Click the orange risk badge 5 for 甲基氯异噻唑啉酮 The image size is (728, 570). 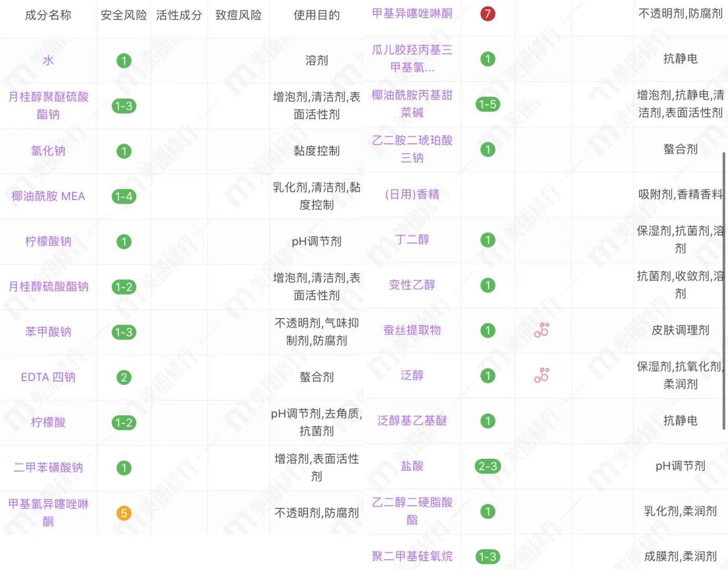123,512
